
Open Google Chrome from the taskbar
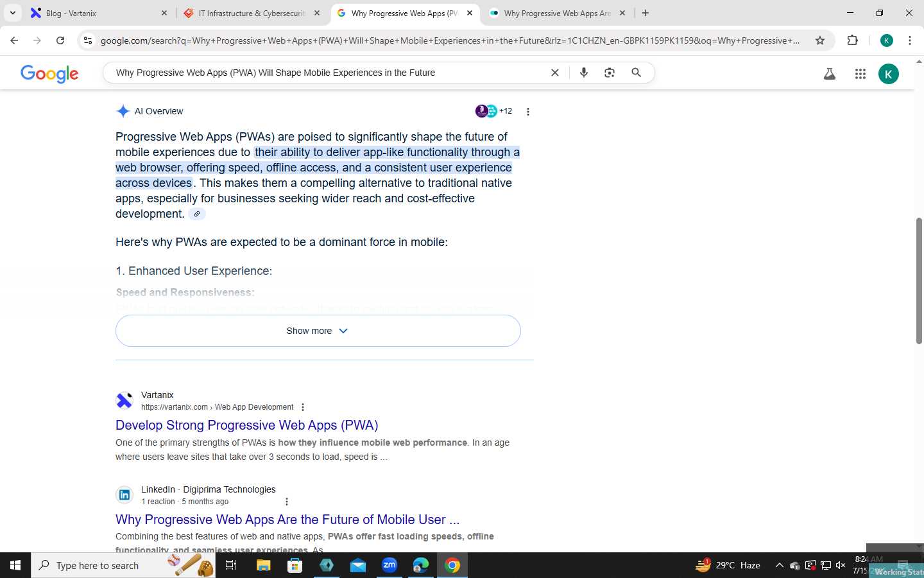[x=452, y=565]
